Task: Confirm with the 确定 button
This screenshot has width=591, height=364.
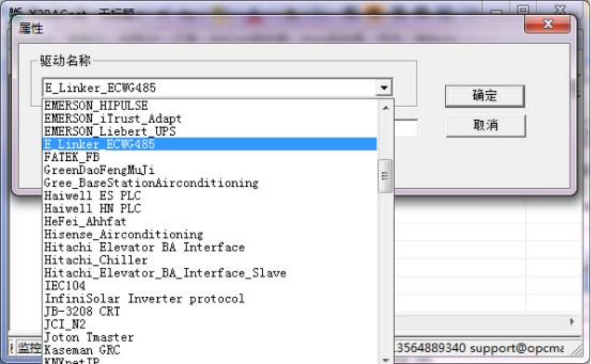Action: pyautogui.click(x=484, y=96)
